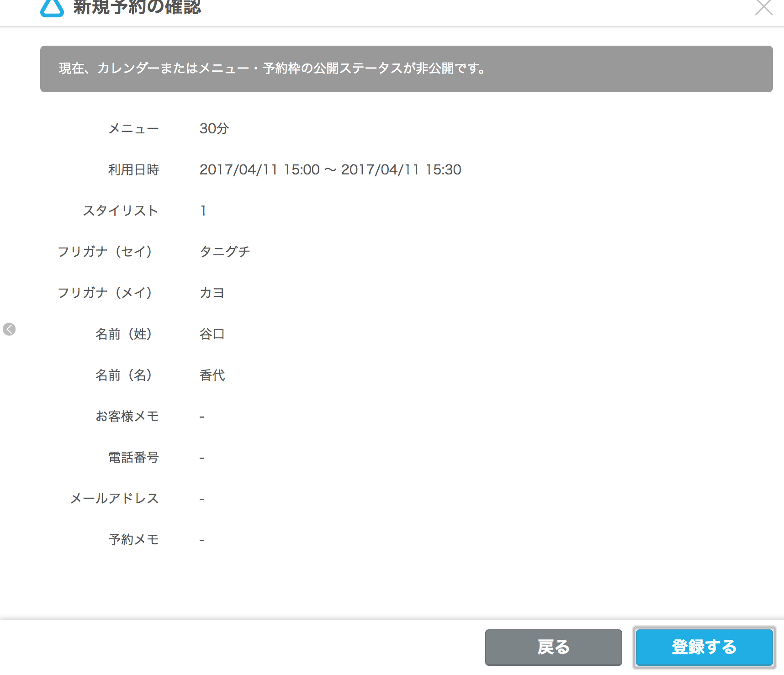Close the 新規予約の確認 dialog
This screenshot has width=784, height=675.
point(763,7)
